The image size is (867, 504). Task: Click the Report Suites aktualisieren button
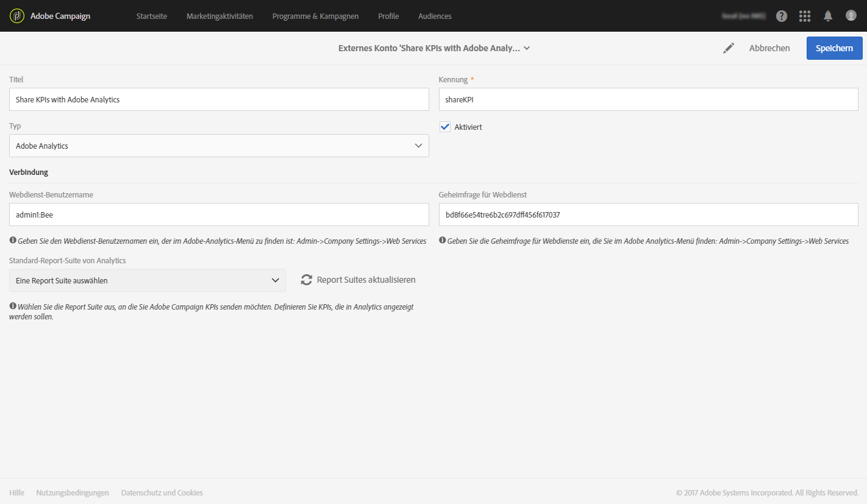pyautogui.click(x=359, y=280)
